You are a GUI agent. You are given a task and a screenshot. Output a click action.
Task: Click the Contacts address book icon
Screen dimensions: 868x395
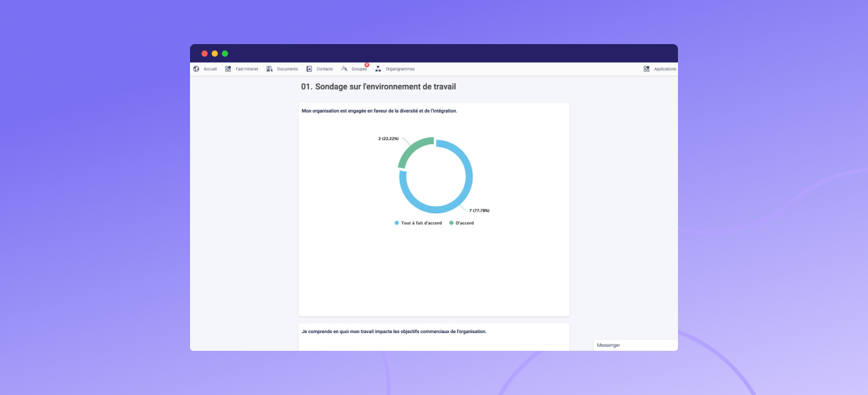(x=309, y=69)
